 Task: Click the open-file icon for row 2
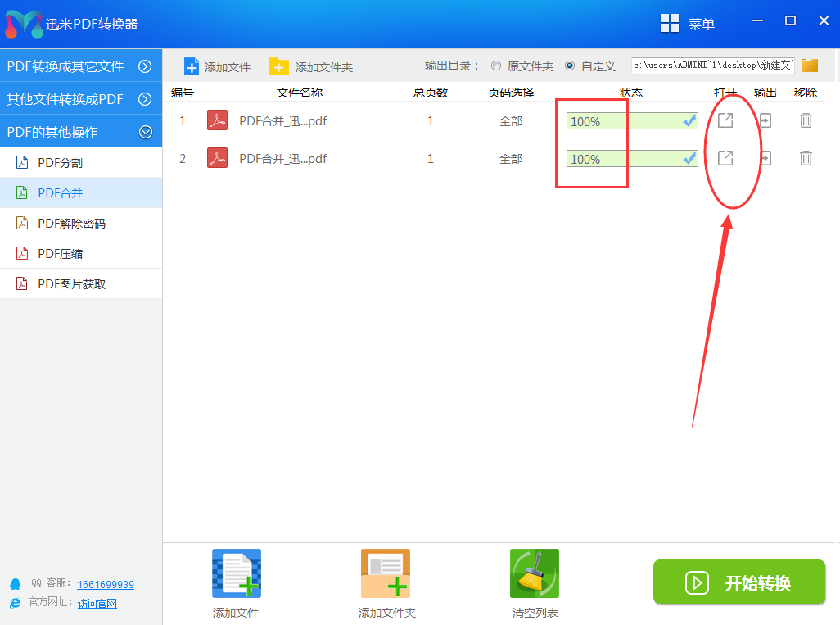(x=725, y=158)
